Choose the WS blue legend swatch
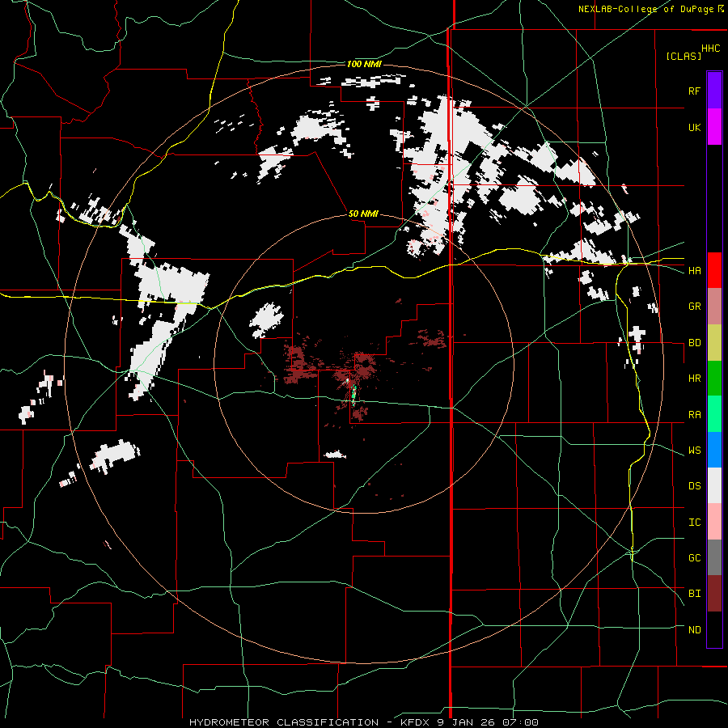This screenshot has height=728, width=728. coord(714,450)
